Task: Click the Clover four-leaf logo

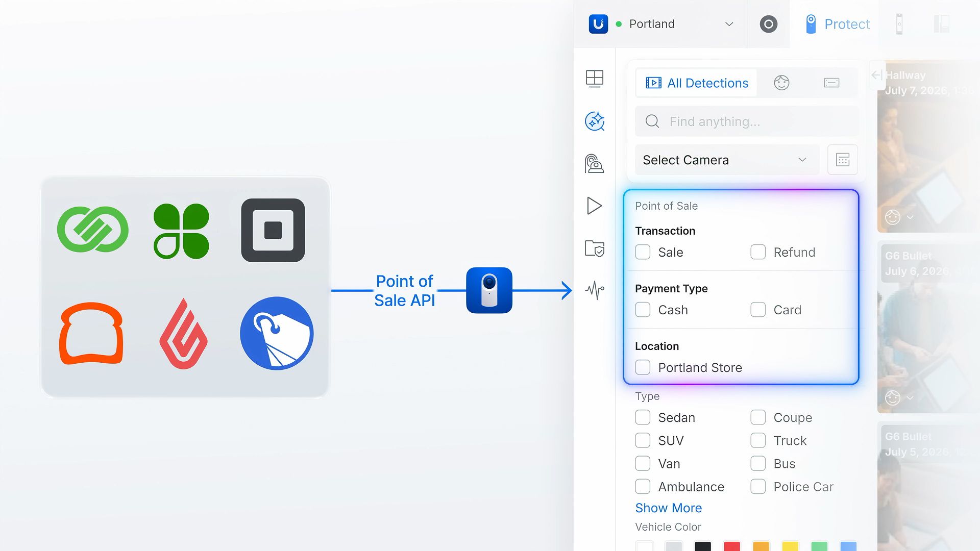Action: coord(181,231)
